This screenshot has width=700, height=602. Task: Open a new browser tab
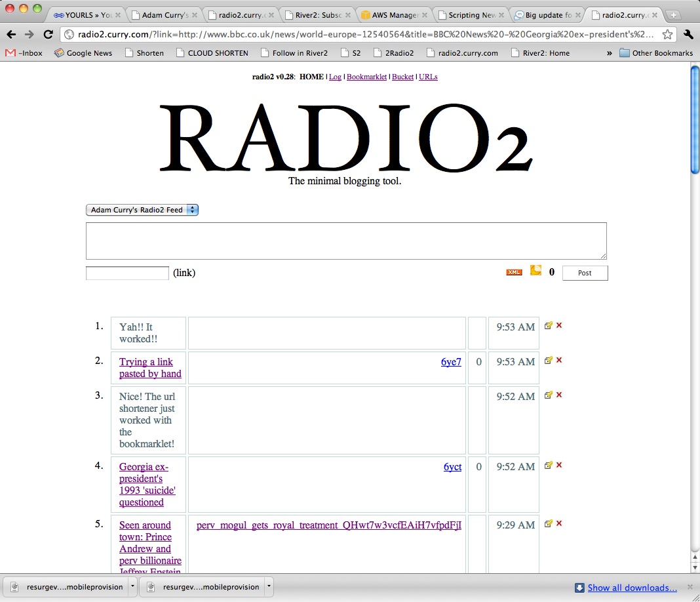(673, 15)
